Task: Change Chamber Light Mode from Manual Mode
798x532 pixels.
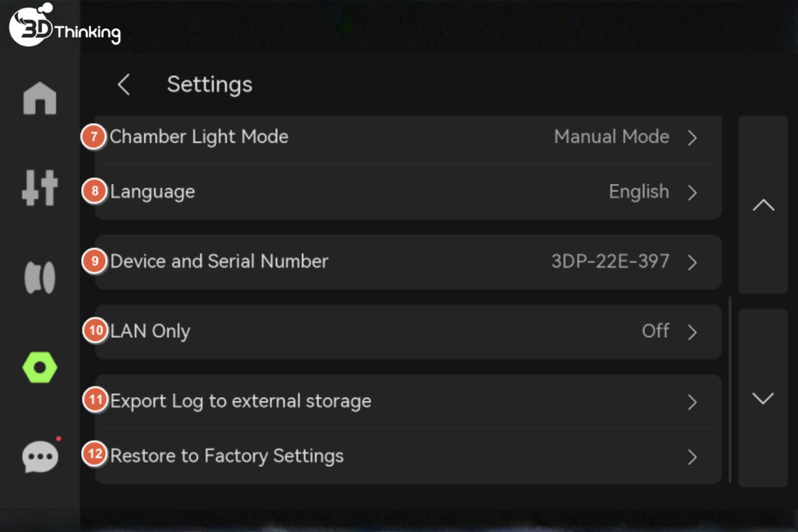Action: tap(408, 138)
